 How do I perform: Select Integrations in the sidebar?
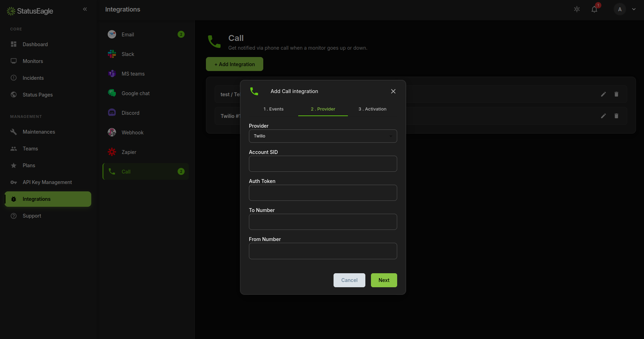(x=48, y=199)
